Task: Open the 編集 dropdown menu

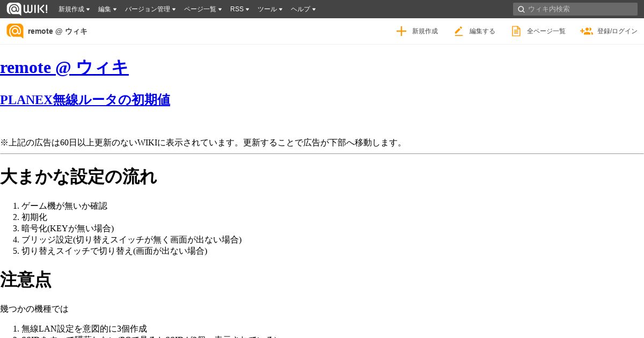Action: (107, 9)
